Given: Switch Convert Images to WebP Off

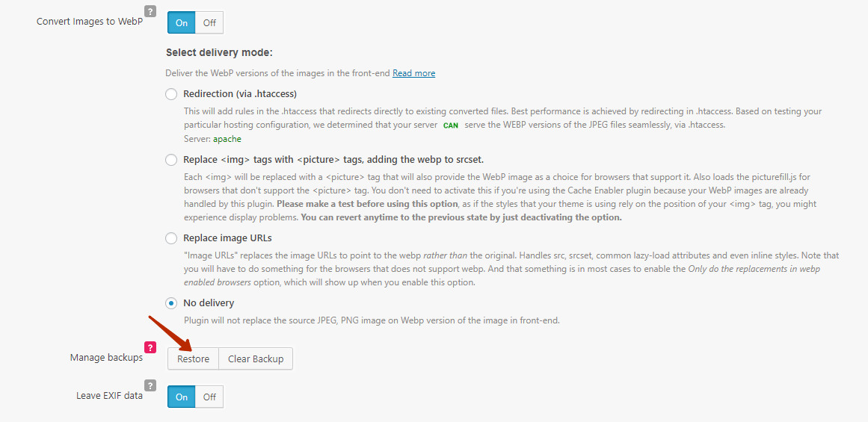Looking at the screenshot, I should 209,22.
